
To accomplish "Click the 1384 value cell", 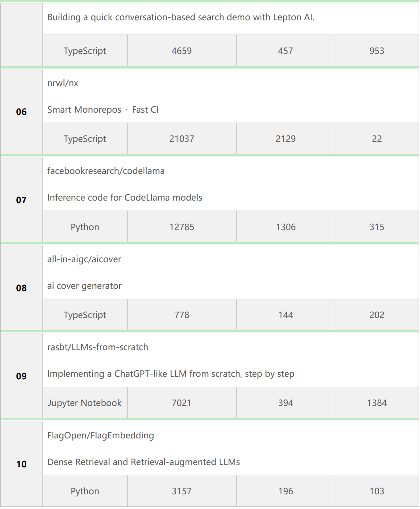I will (x=377, y=403).
